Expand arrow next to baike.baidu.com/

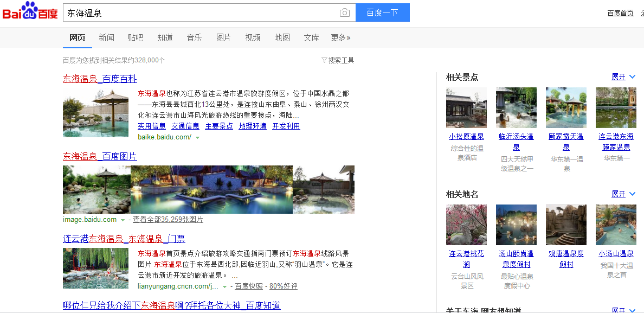pyautogui.click(x=197, y=138)
